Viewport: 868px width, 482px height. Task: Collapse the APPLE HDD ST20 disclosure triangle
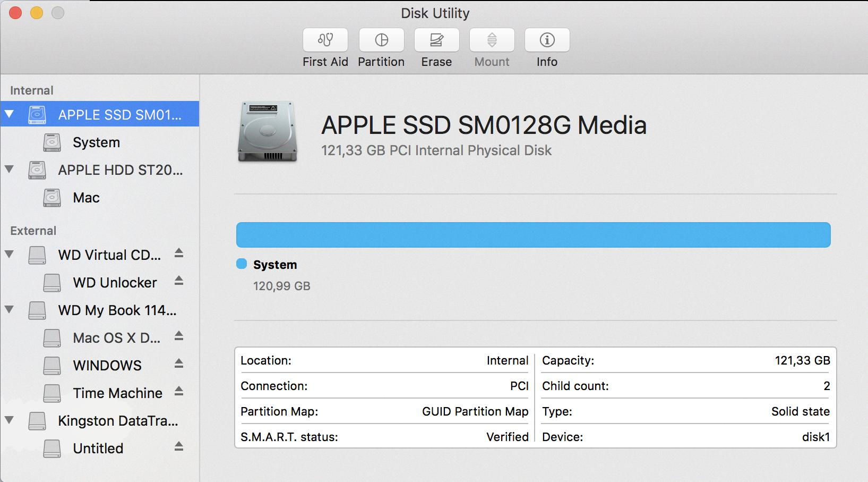tap(9, 169)
